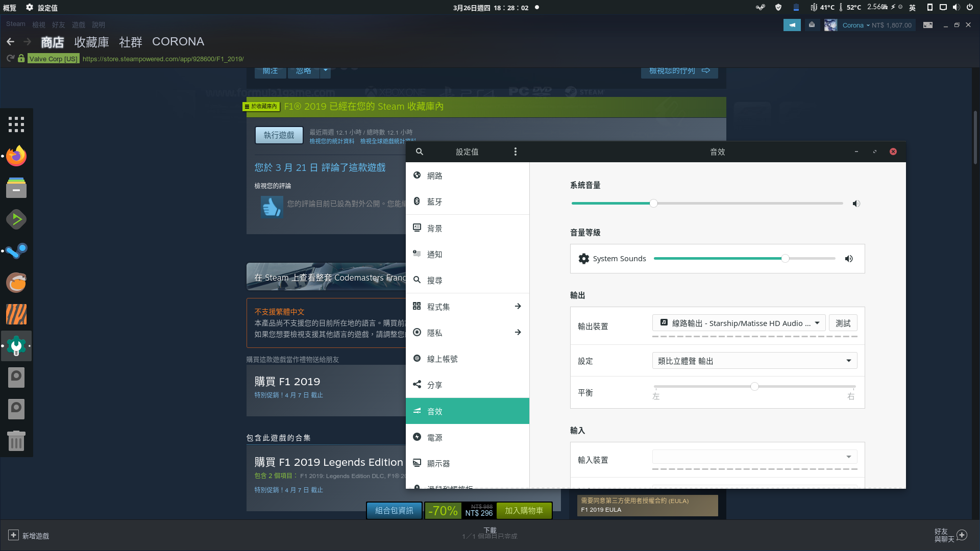Open Firefox from the dock
980x551 pixels.
coord(16,156)
